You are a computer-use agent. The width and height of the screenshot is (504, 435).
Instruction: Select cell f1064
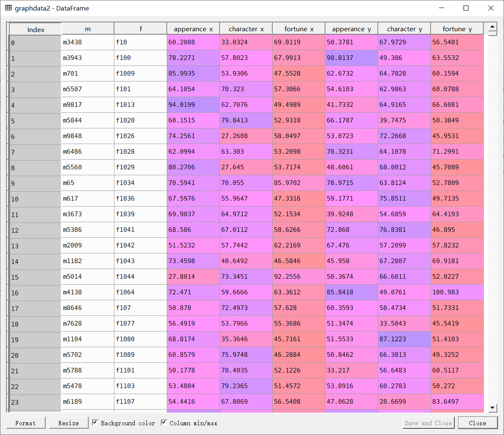(141, 292)
